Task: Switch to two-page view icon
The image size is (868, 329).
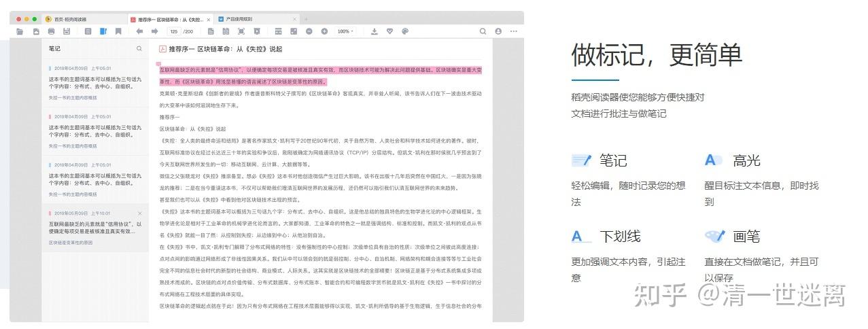Action: 226,31
